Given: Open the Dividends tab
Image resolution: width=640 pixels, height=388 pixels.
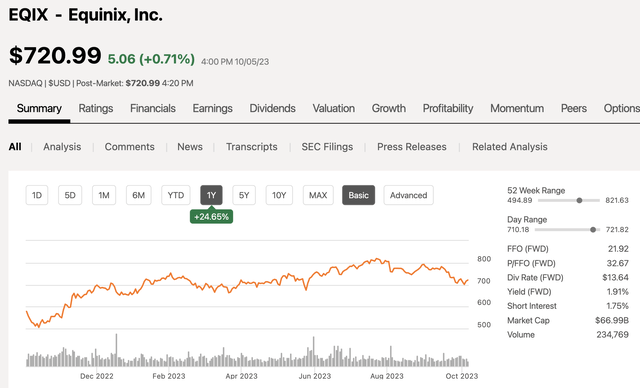Looking at the screenshot, I should pyautogui.click(x=272, y=109).
